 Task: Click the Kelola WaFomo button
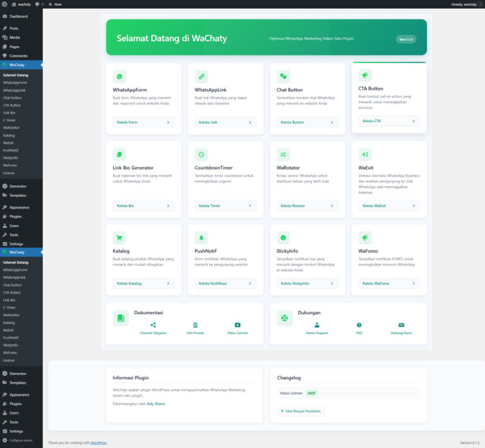389,283
